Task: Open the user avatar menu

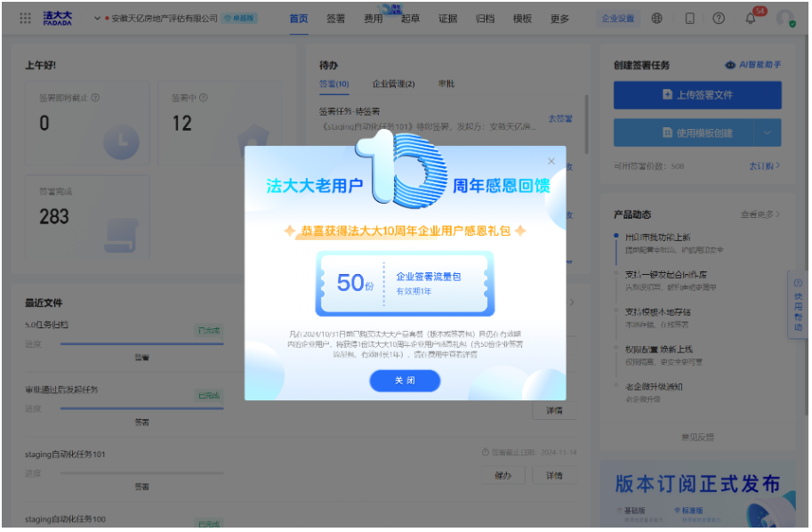Action: point(787,19)
